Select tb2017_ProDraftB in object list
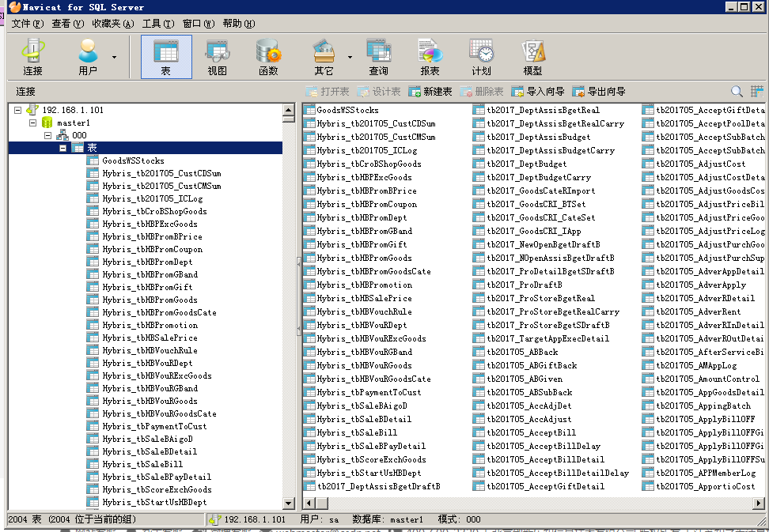The height and width of the screenshot is (532, 769). (x=525, y=285)
